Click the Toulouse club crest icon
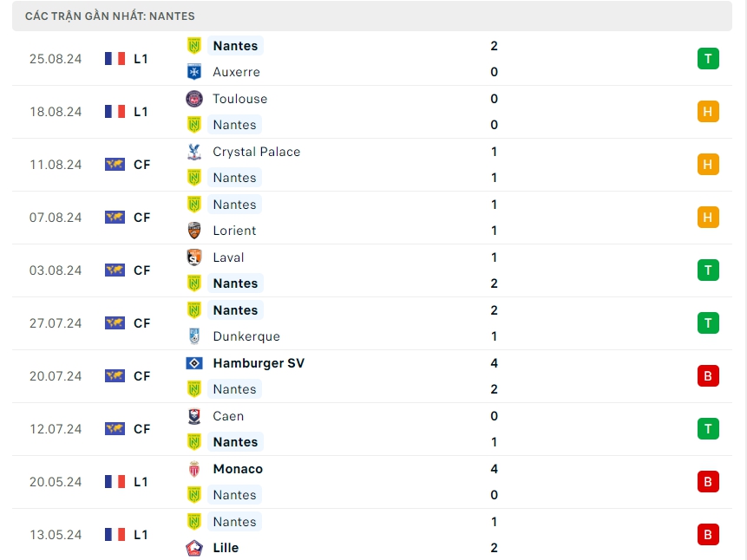Viewport: 747px width, 560px height. pyautogui.click(x=194, y=99)
